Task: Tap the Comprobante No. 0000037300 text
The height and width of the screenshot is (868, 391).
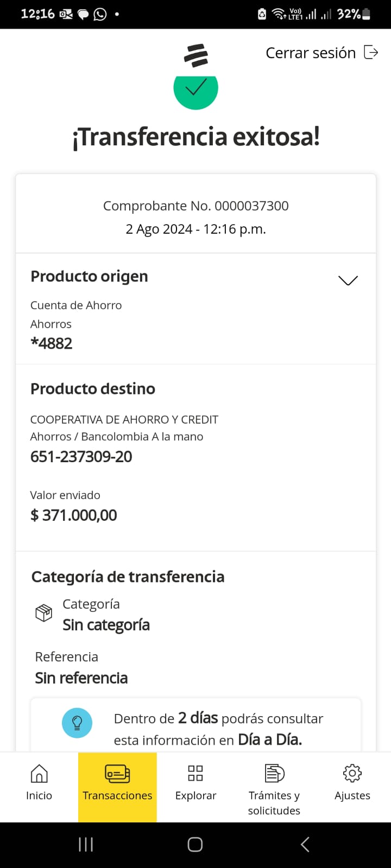Action: point(195,206)
